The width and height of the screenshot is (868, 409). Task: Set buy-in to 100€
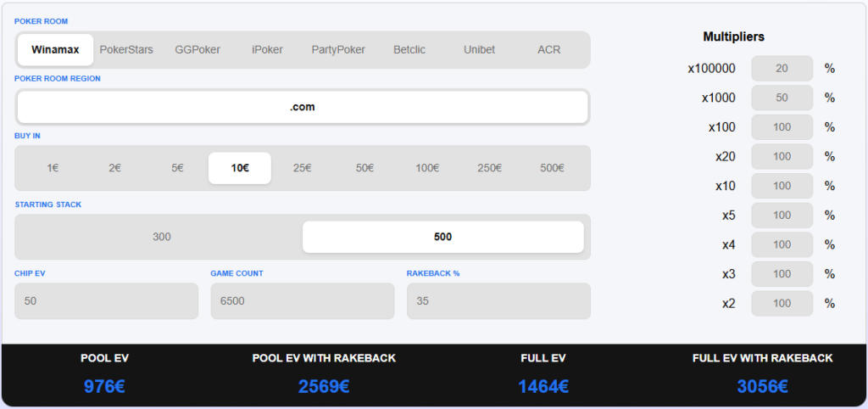pyautogui.click(x=427, y=168)
